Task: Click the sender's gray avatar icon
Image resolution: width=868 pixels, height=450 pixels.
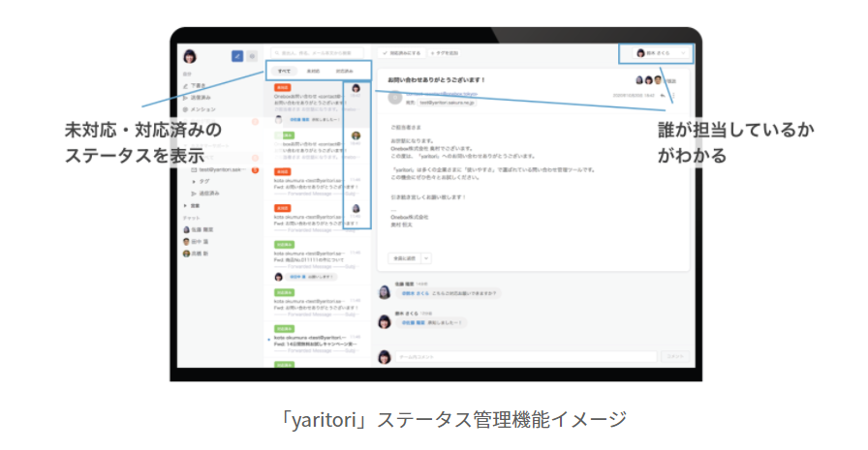Action: (394, 98)
